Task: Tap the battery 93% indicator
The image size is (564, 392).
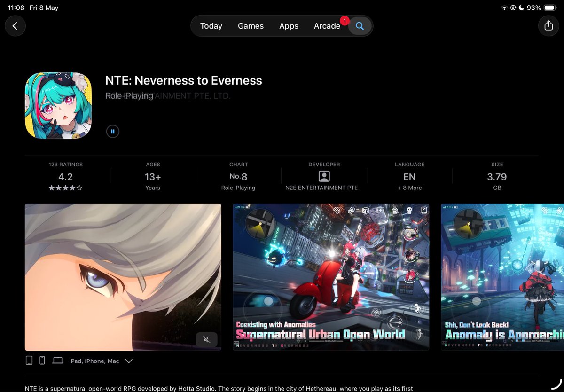Action: tap(541, 8)
